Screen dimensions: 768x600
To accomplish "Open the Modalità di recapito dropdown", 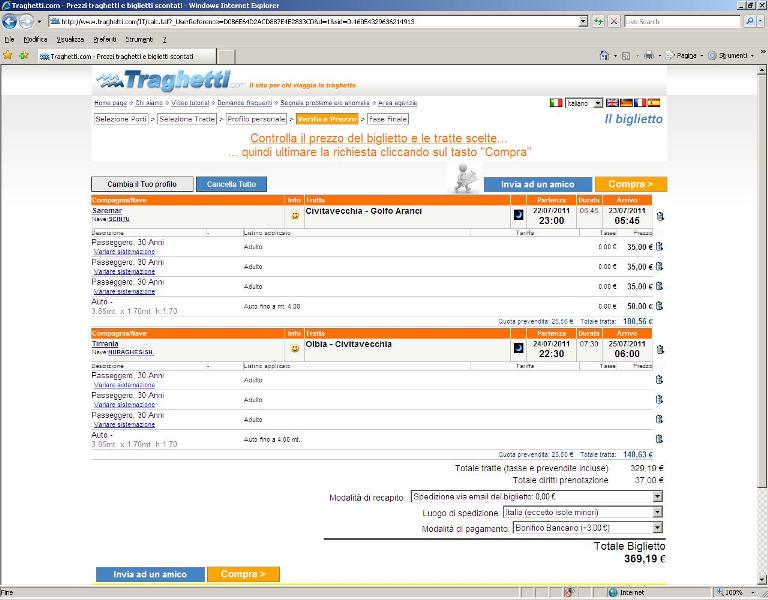I will [x=657, y=496].
